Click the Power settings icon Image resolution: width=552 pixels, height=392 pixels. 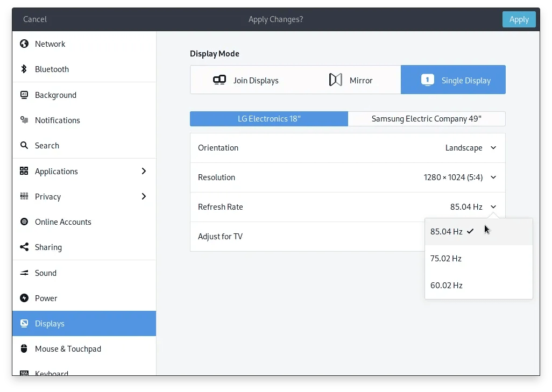pyautogui.click(x=24, y=298)
